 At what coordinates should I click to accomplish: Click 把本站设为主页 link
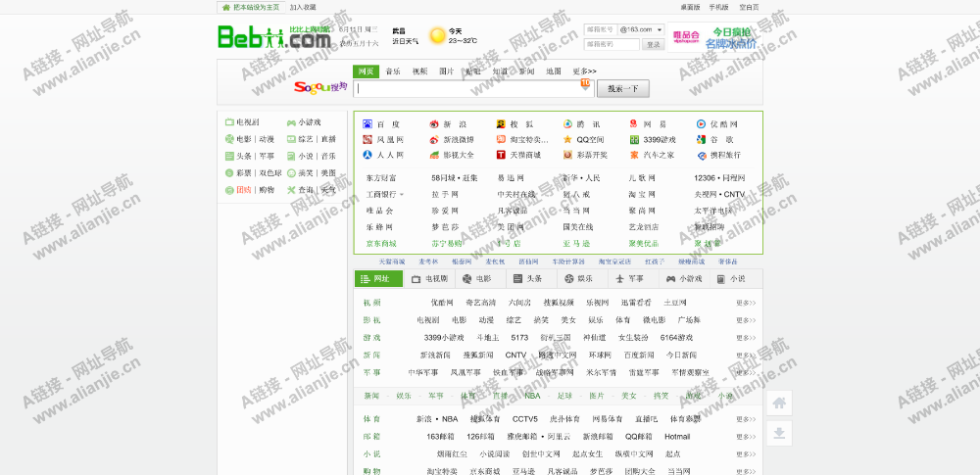click(x=251, y=8)
